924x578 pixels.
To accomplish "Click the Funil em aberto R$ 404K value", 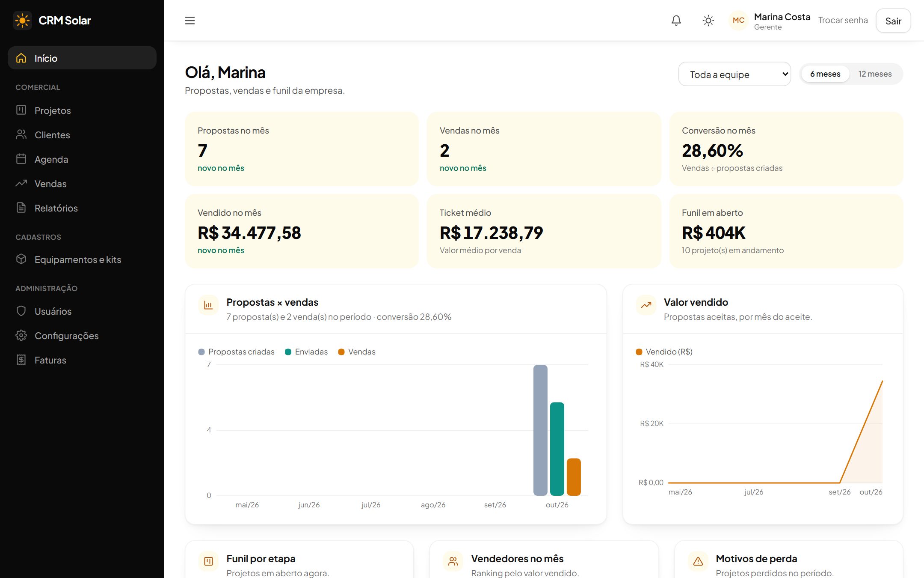I will [x=714, y=233].
